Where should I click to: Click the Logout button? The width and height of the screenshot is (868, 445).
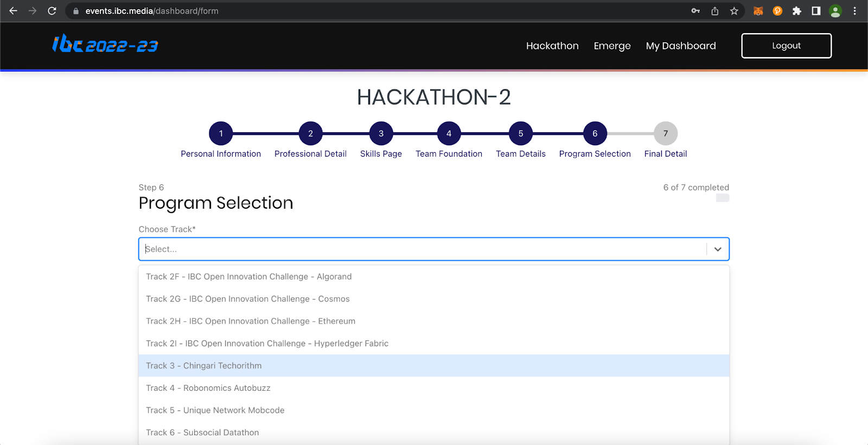(x=786, y=46)
